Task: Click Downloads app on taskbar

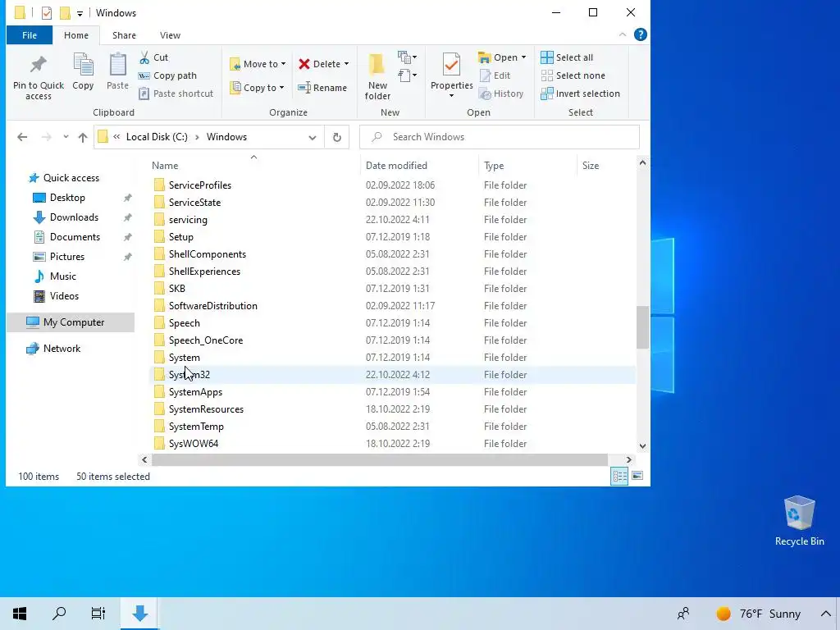Action: (139, 614)
